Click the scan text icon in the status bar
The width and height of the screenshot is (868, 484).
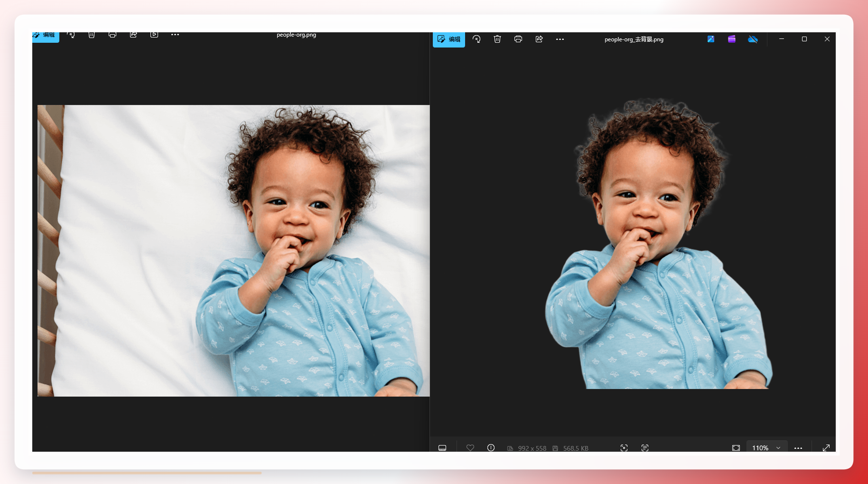coord(645,448)
